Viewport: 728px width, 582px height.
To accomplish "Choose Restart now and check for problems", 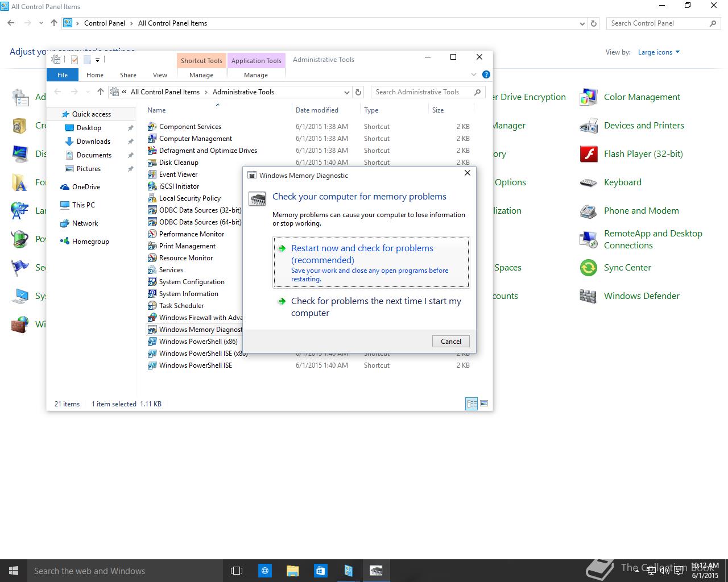I will [x=371, y=263].
